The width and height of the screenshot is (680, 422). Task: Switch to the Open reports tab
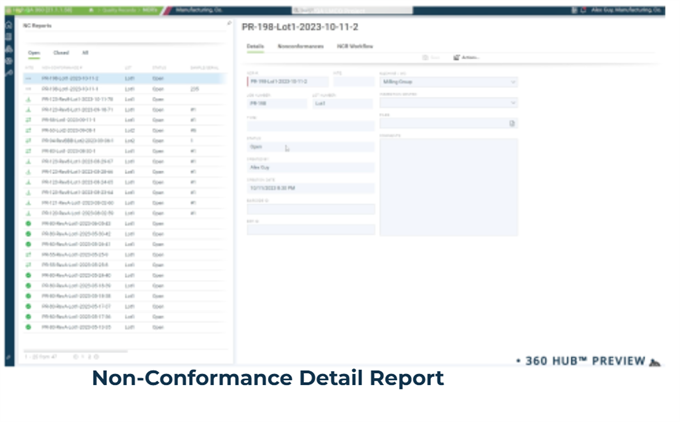34,53
